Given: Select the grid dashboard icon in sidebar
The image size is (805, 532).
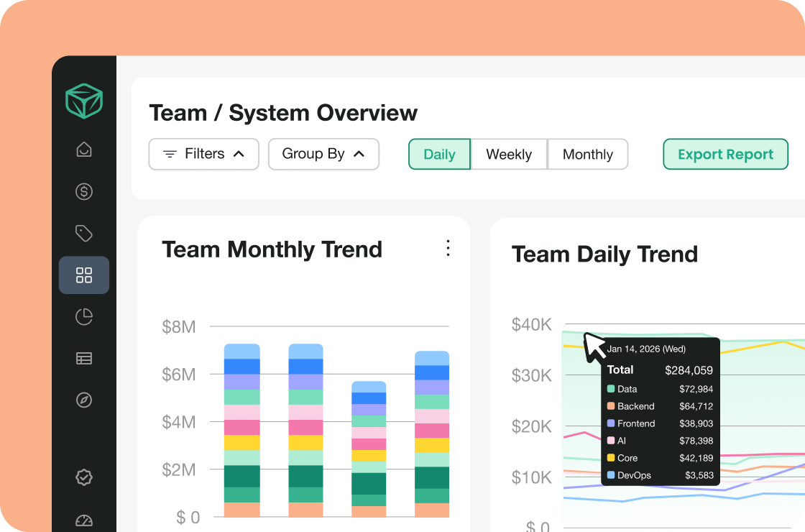Looking at the screenshot, I should pos(84,275).
